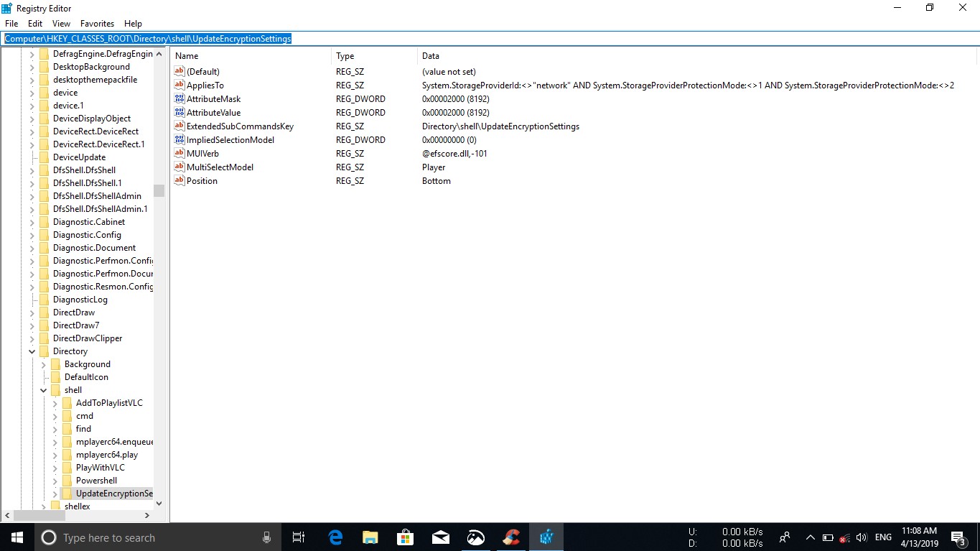Expand the Powershell key
Image resolution: width=980 pixels, height=551 pixels.
point(55,481)
